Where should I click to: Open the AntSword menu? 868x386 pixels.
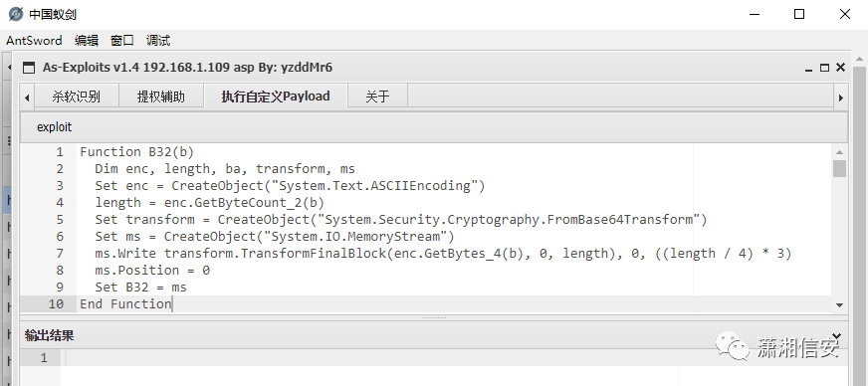tap(34, 41)
